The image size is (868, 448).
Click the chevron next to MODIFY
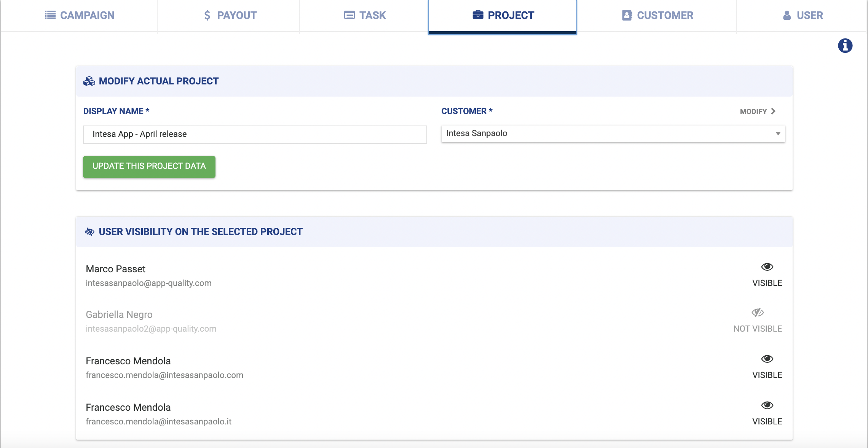[x=773, y=111]
